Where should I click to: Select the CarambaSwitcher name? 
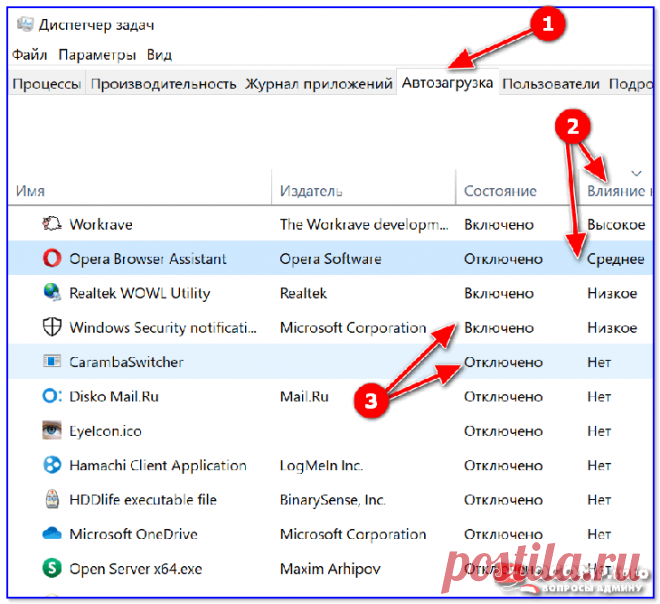pos(126,362)
